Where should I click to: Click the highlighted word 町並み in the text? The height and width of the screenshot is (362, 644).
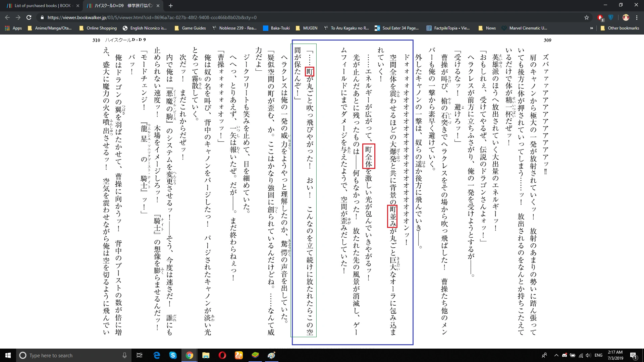[x=392, y=216]
